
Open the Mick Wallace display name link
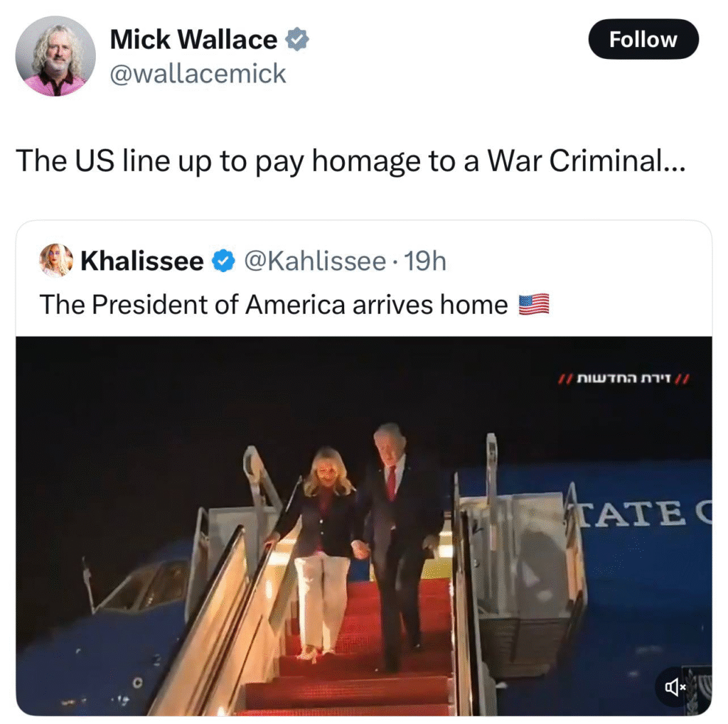[193, 40]
